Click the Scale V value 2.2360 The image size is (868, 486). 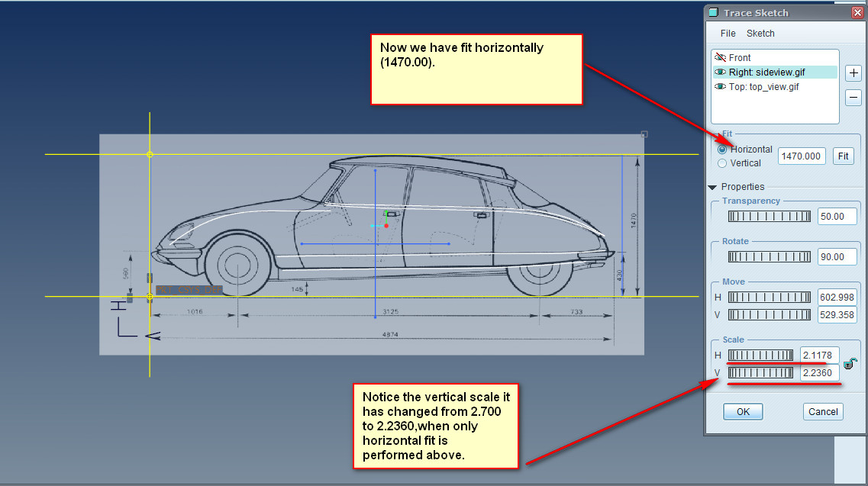pos(819,372)
